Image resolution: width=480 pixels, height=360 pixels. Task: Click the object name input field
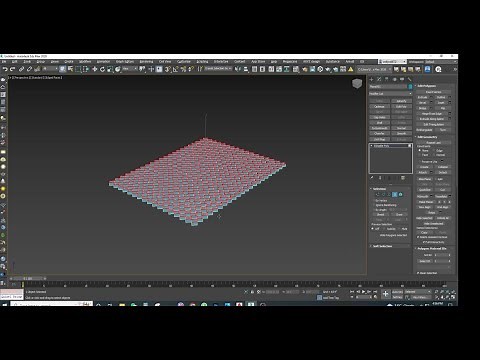coord(388,87)
